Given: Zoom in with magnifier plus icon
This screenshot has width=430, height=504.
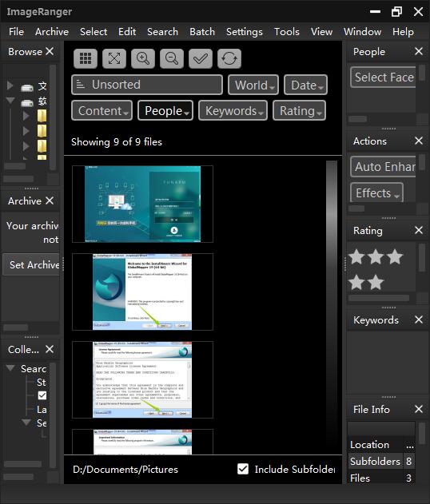Looking at the screenshot, I should [143, 59].
